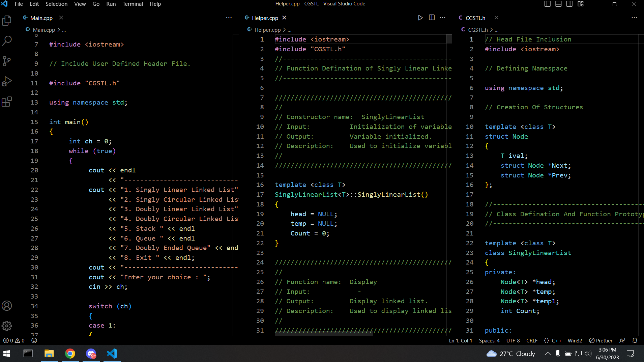Open the Manage settings gear
This screenshot has height=362, width=644.
(x=7, y=326)
